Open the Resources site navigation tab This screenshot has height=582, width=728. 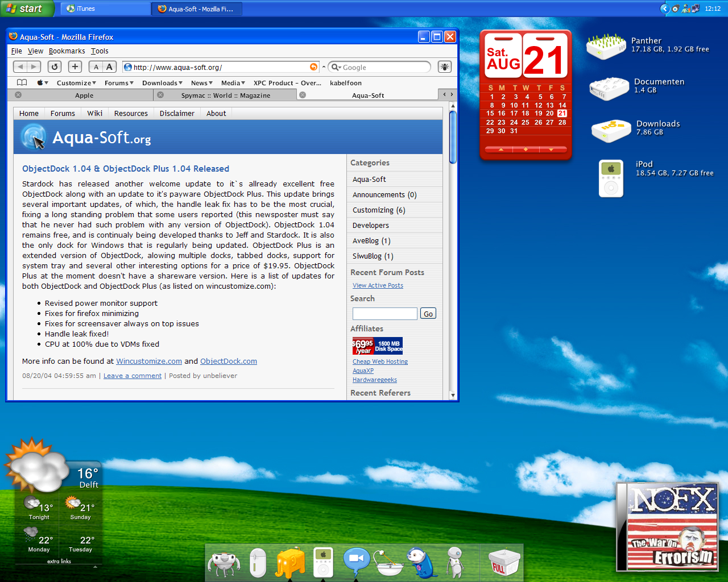pos(131,113)
